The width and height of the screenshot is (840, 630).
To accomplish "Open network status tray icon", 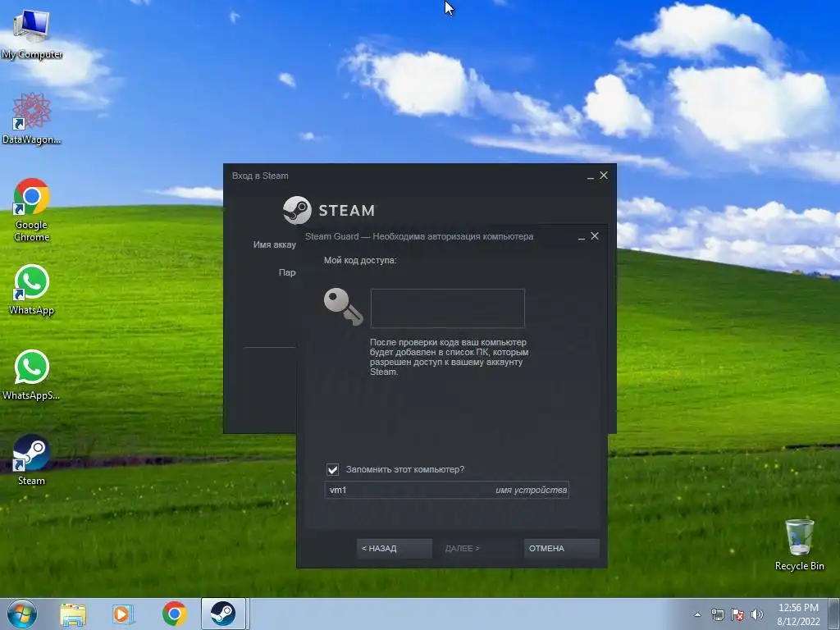I will [x=717, y=614].
